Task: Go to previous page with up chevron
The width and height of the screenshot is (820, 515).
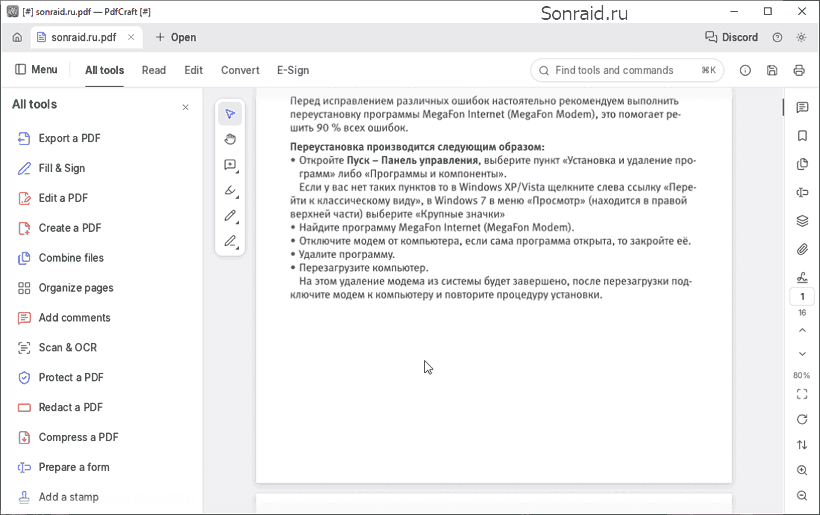Action: pos(802,330)
